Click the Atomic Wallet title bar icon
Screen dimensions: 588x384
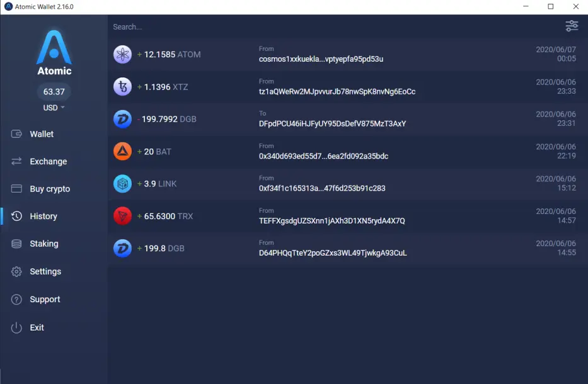pos(8,6)
